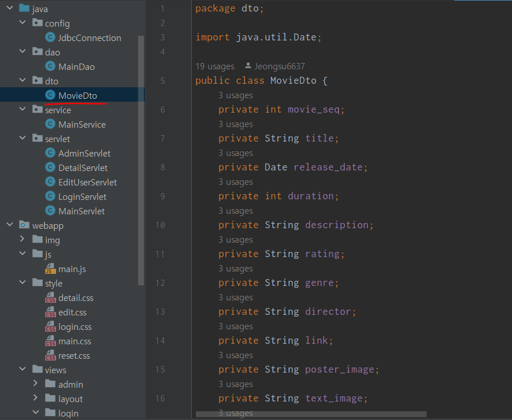Click the java.util.Date import statement
Viewport: 512px width, 420px height.
click(x=258, y=37)
